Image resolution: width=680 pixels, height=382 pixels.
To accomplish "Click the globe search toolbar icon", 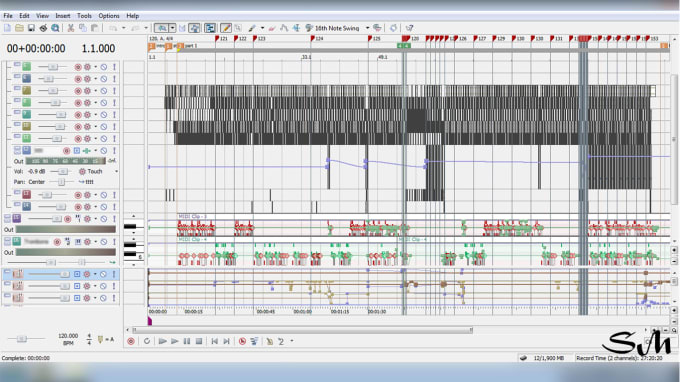I will click(x=55, y=28).
